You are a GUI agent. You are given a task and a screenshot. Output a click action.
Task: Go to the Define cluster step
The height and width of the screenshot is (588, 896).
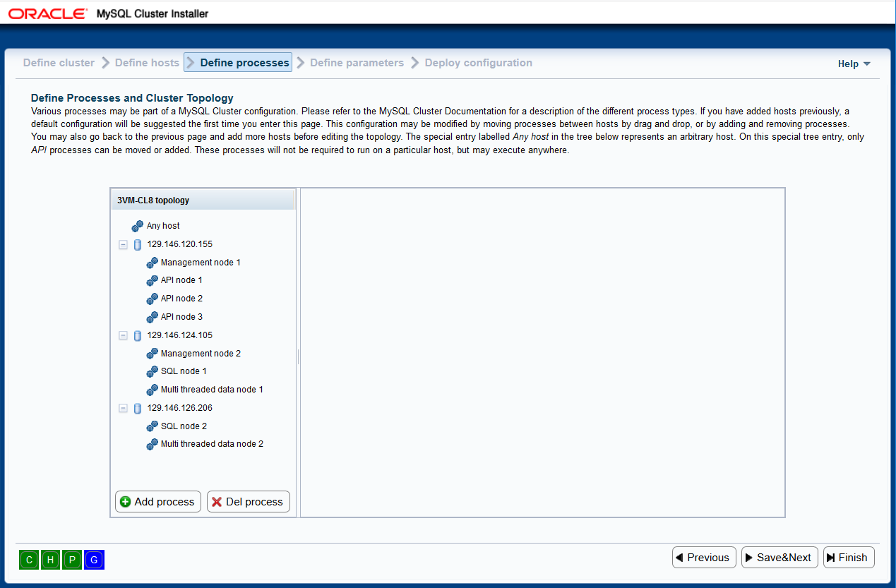click(x=59, y=63)
